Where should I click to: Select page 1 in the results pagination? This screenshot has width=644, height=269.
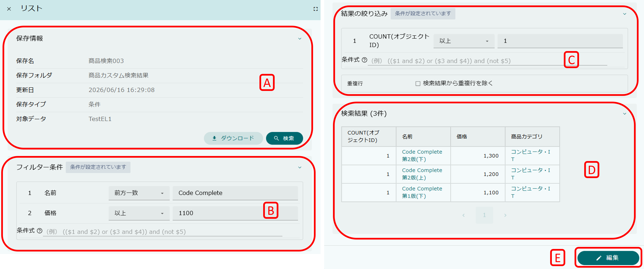pyautogui.click(x=484, y=215)
